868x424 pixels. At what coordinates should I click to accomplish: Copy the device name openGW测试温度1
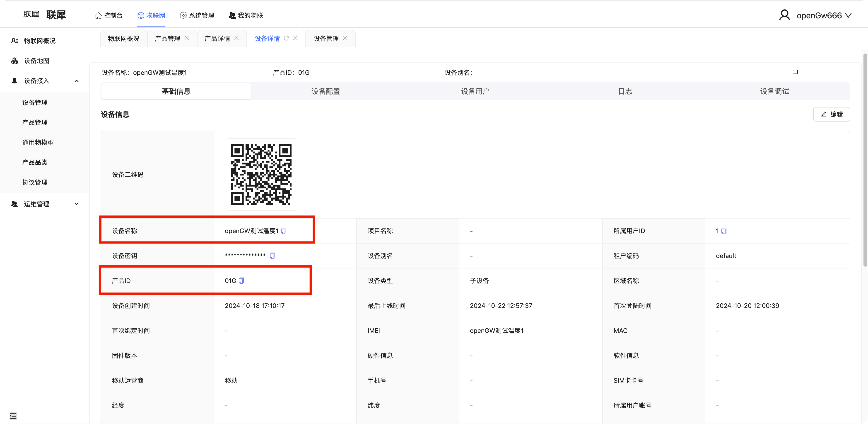click(x=284, y=231)
